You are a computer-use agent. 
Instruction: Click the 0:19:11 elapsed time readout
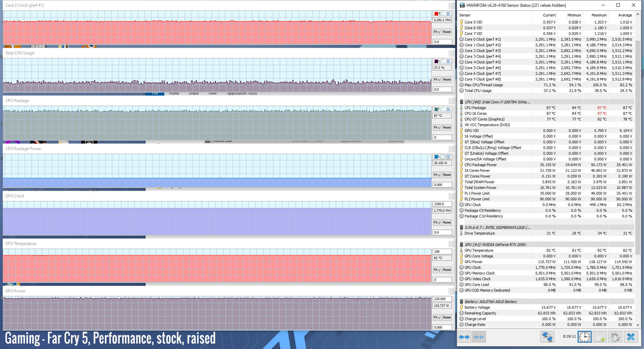coord(569,336)
